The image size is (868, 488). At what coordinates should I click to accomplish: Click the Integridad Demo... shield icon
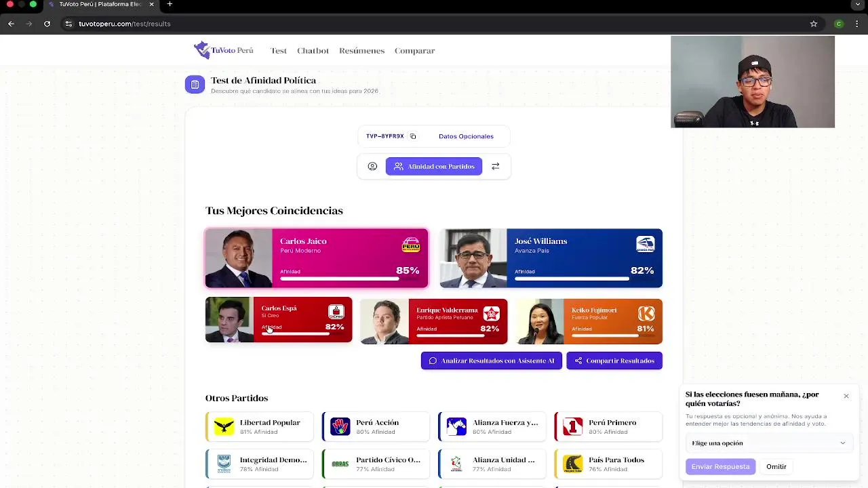(224, 464)
